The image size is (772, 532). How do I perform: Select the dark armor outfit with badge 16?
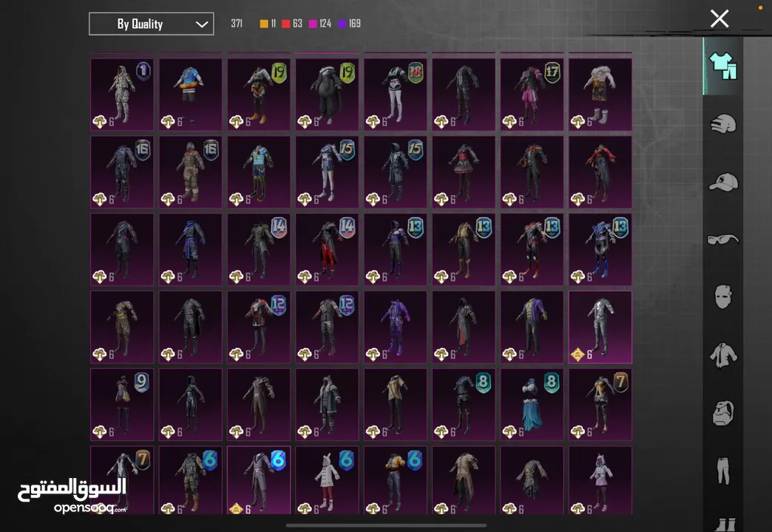tap(122, 172)
